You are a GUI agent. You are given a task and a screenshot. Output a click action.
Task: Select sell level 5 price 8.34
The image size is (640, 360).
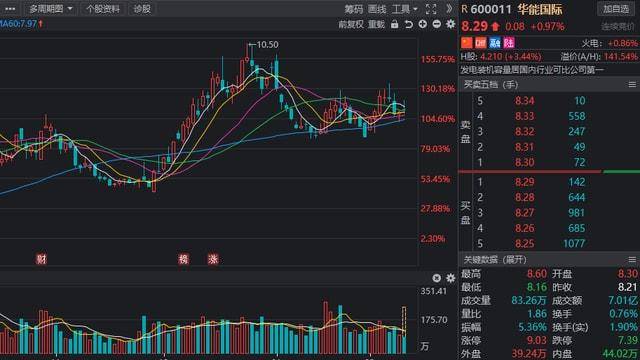[524, 101]
